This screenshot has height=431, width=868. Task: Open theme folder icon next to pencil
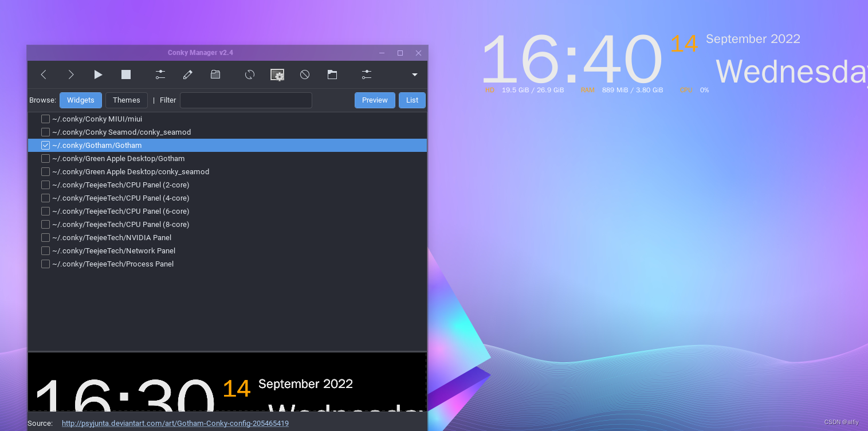tap(215, 75)
